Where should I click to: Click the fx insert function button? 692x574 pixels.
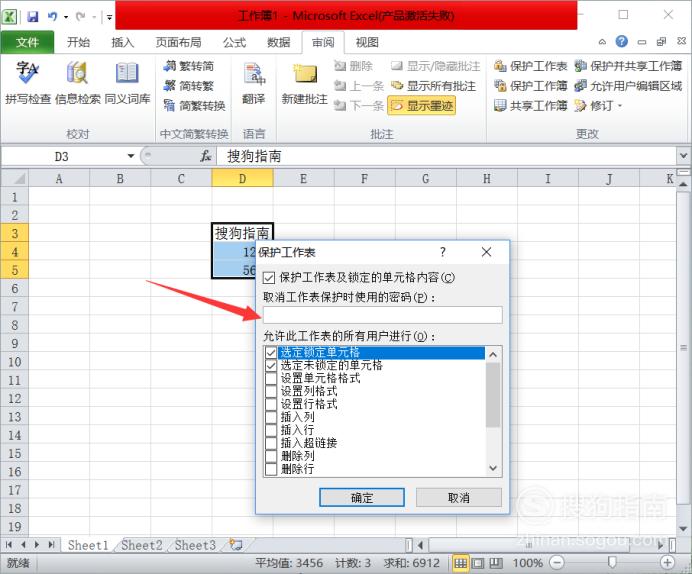[205, 156]
